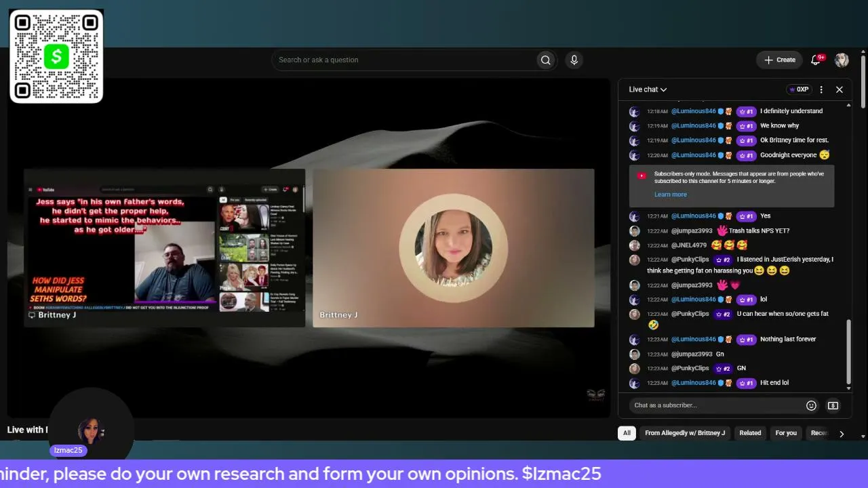Click the eyes watermark logo in video

(595, 395)
